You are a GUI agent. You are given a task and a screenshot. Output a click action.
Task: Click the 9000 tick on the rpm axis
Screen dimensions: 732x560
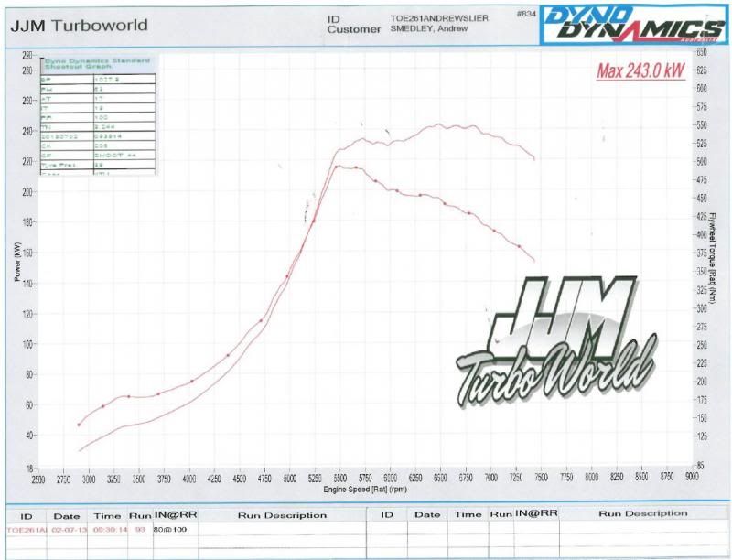[692, 476]
